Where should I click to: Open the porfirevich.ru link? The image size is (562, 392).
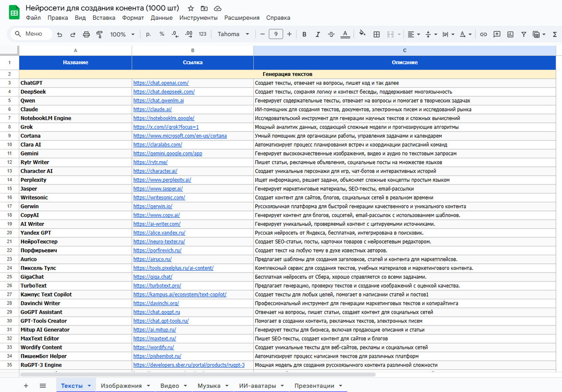point(157,251)
